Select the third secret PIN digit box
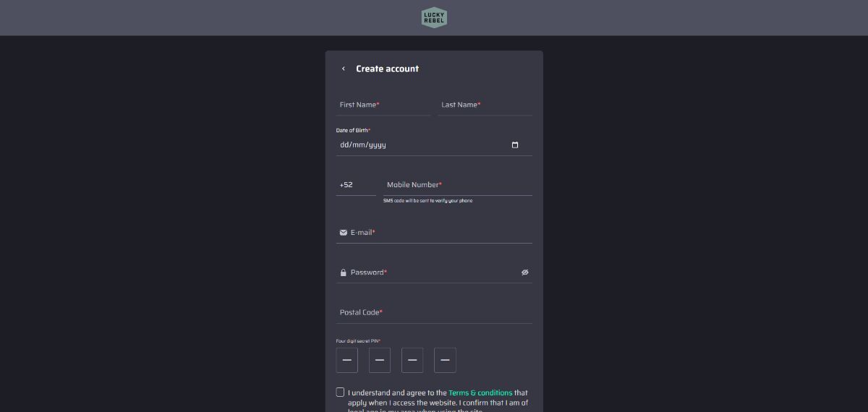Screen dimensions: 868x412 (x=412, y=360)
